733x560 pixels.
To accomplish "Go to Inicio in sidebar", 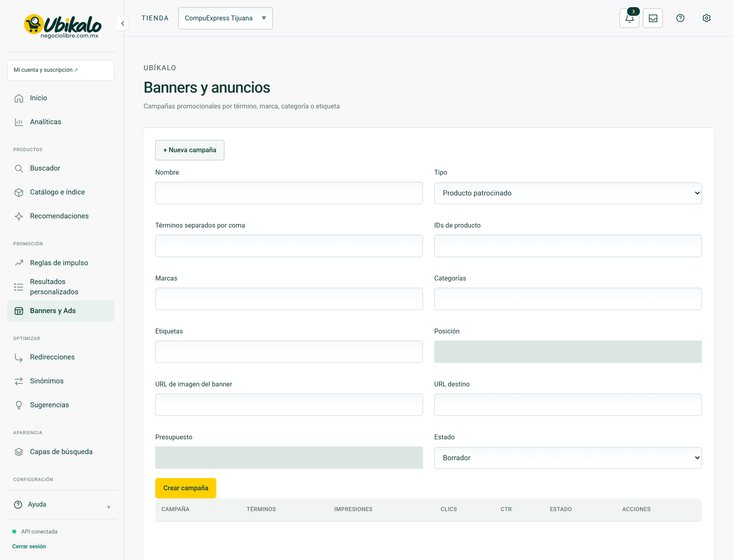I will point(61,98).
